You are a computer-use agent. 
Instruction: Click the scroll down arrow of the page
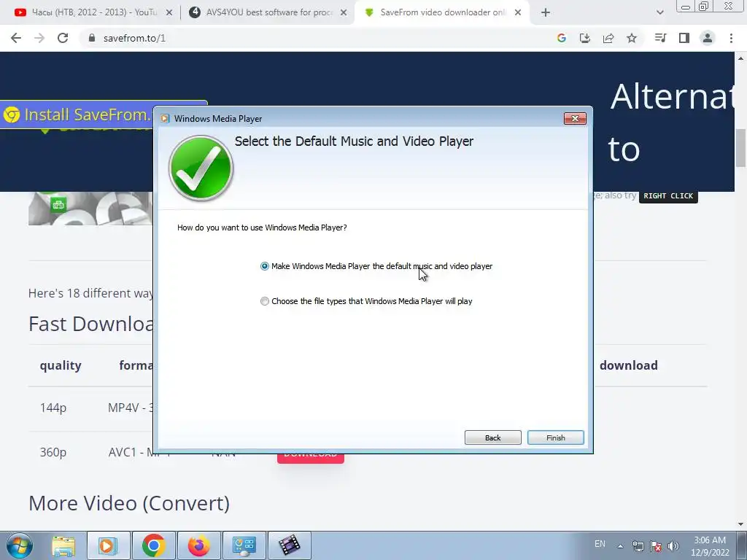click(741, 524)
